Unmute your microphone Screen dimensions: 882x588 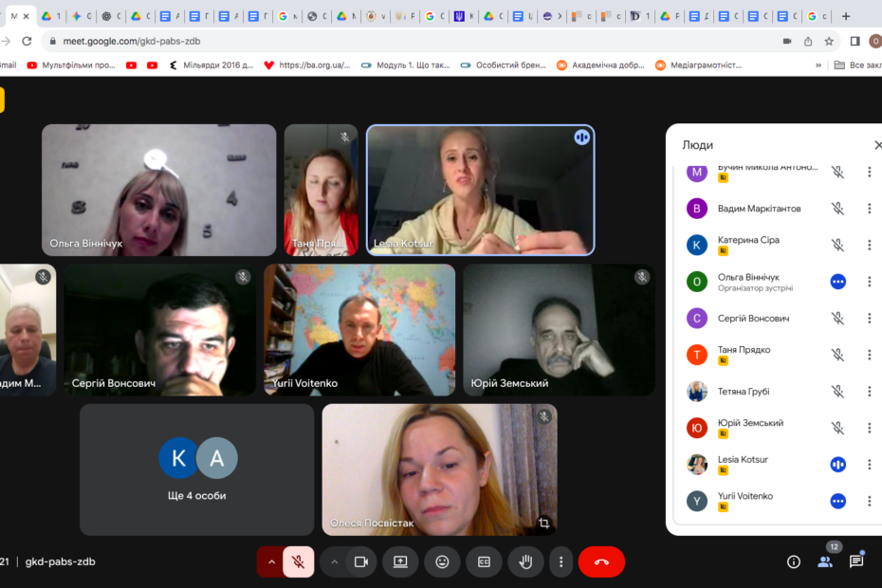click(x=298, y=561)
